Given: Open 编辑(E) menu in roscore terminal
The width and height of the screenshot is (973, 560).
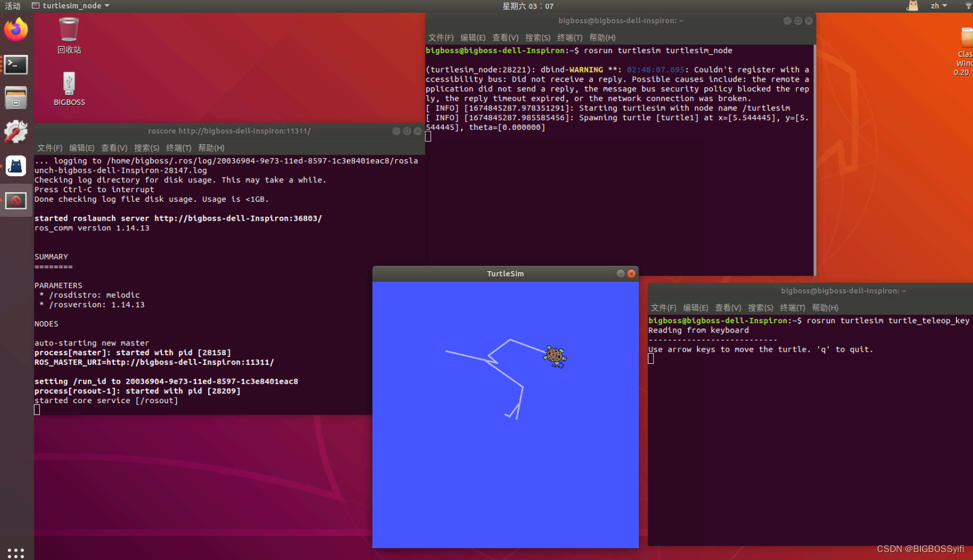Looking at the screenshot, I should coord(82,148).
